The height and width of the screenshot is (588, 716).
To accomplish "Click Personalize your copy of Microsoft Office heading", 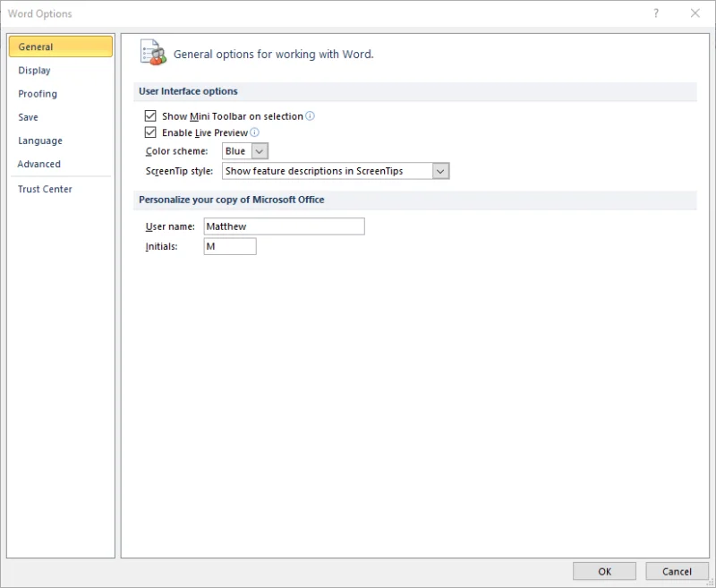I will point(232,200).
